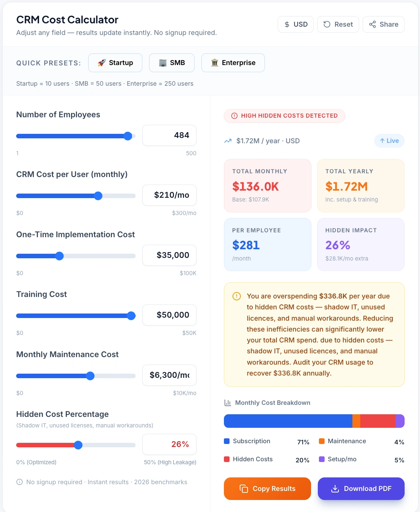The height and width of the screenshot is (512, 420).
Task: Toggle the Live update indicator
Action: [x=389, y=141]
